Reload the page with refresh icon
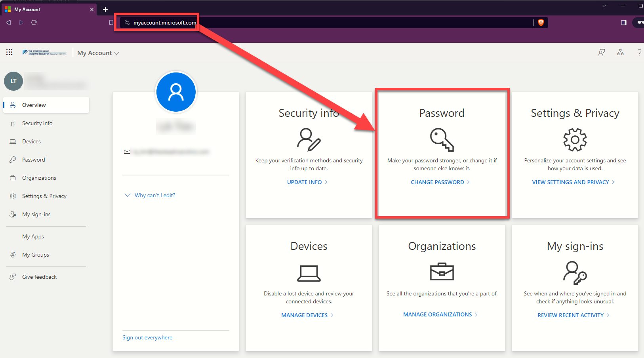This screenshot has width=644, height=358. pos(34,23)
